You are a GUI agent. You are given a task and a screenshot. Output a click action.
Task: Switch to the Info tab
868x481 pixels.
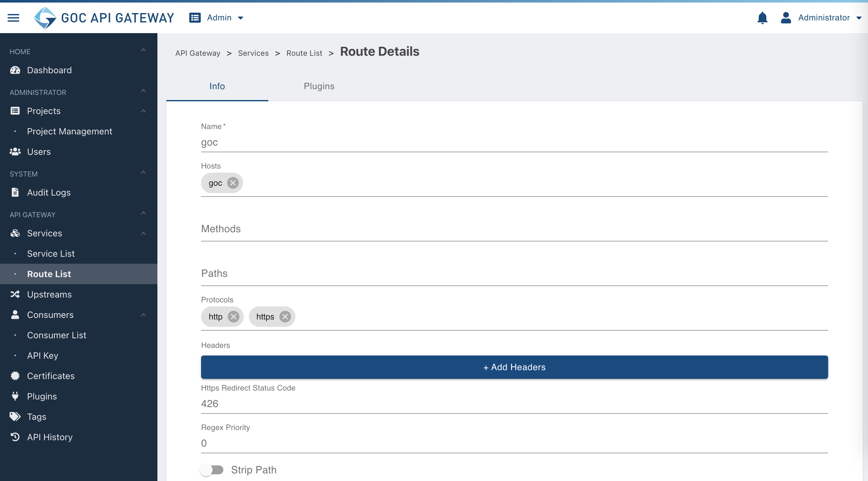217,86
